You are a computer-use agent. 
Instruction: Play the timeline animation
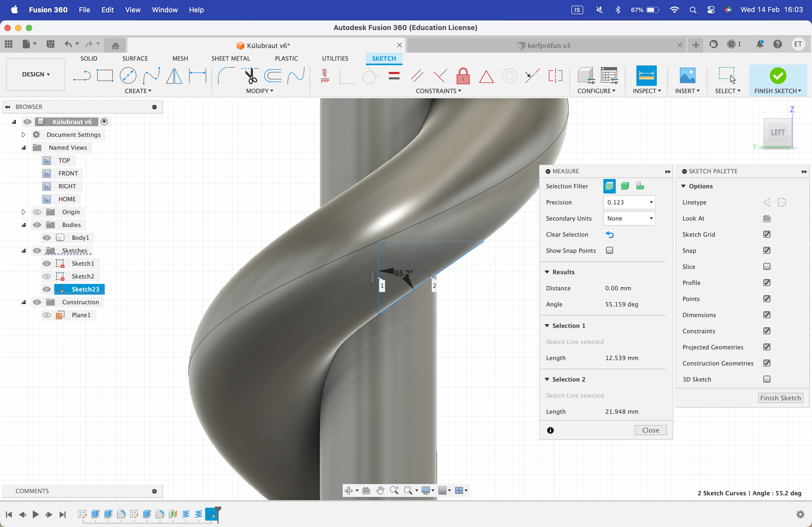[x=35, y=514]
